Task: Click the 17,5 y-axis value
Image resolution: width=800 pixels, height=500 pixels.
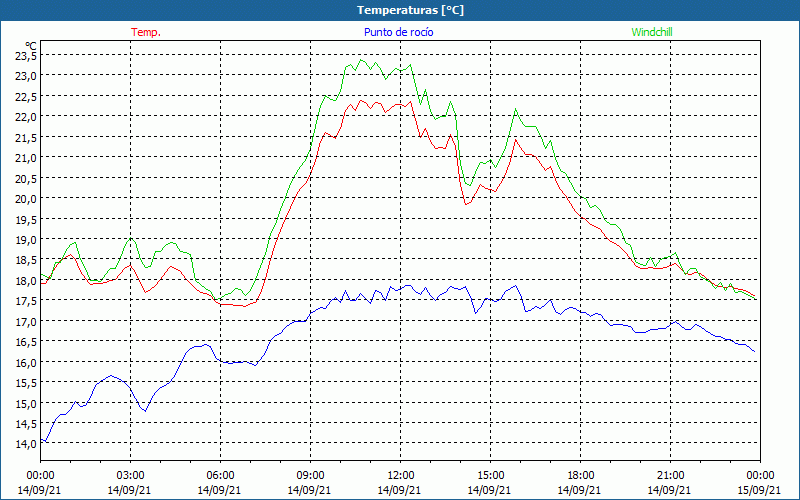Action: (26, 301)
